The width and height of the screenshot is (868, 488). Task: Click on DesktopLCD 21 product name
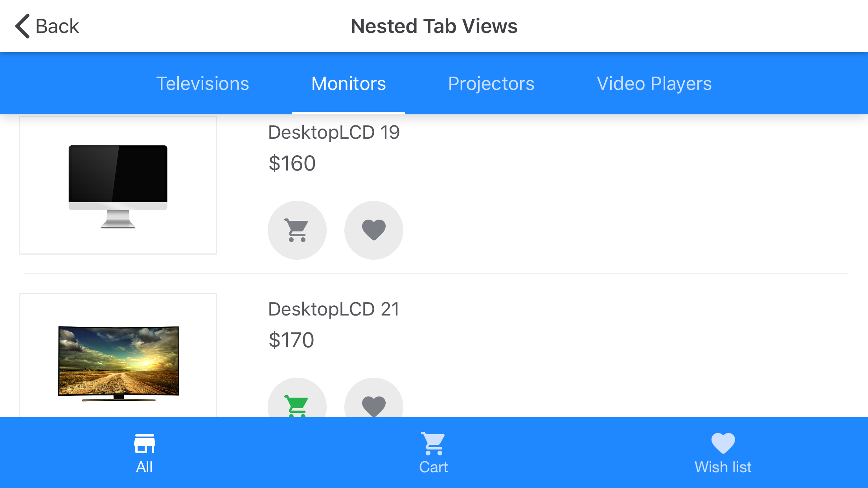click(333, 308)
